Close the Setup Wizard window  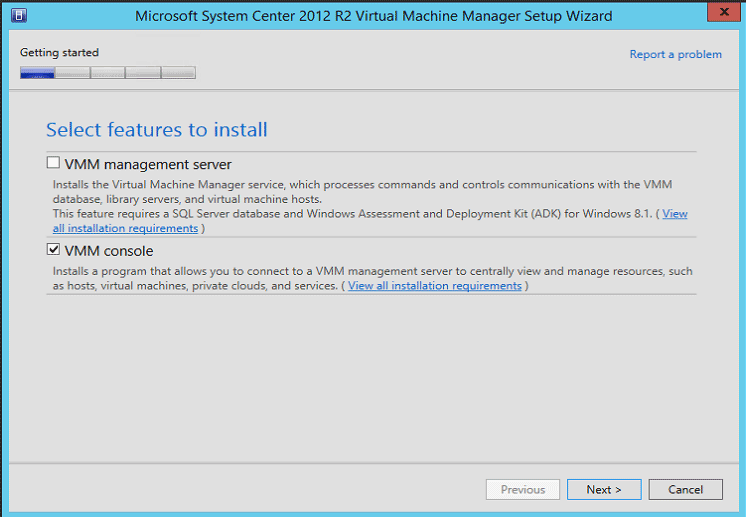tap(724, 12)
